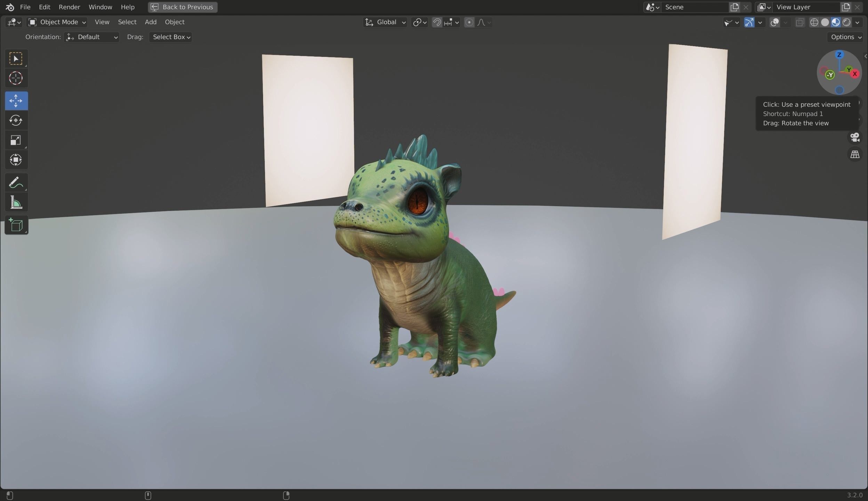
Task: Open the Help menu
Action: [127, 7]
